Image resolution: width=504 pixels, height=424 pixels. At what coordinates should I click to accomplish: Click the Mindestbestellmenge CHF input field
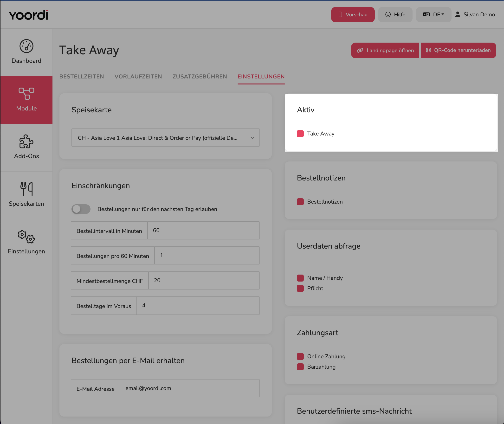tap(204, 281)
